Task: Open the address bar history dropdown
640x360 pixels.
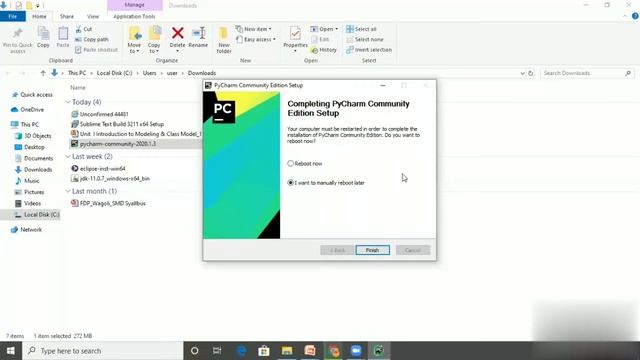Action: (x=522, y=73)
